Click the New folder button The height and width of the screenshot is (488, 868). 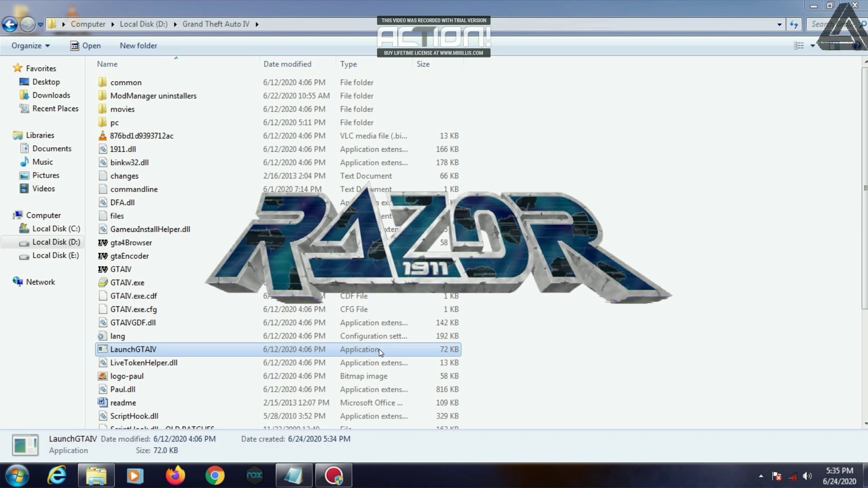point(138,46)
